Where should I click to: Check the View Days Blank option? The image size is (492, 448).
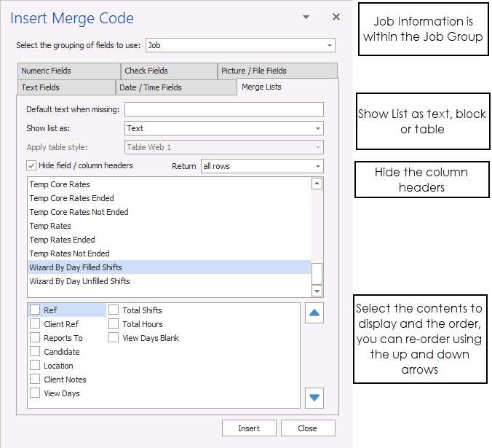click(x=114, y=338)
